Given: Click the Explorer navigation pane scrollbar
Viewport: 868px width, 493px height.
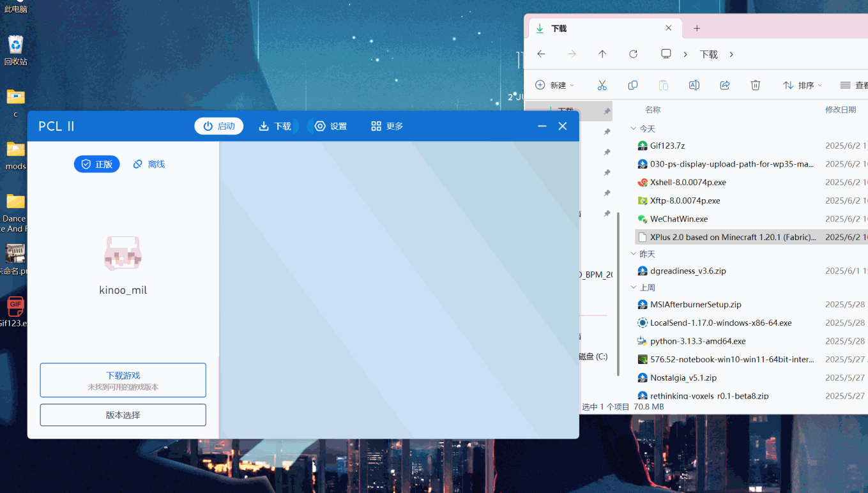Looking at the screenshot, I should click(618, 294).
